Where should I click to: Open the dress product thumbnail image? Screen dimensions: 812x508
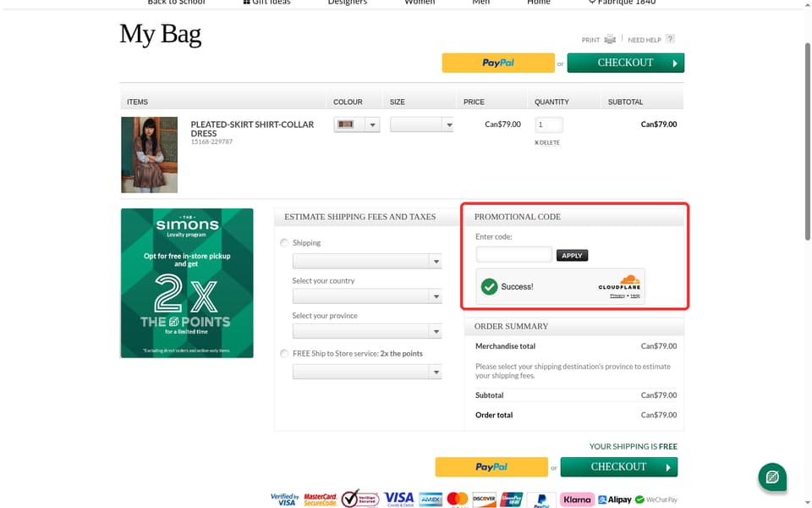pyautogui.click(x=149, y=155)
